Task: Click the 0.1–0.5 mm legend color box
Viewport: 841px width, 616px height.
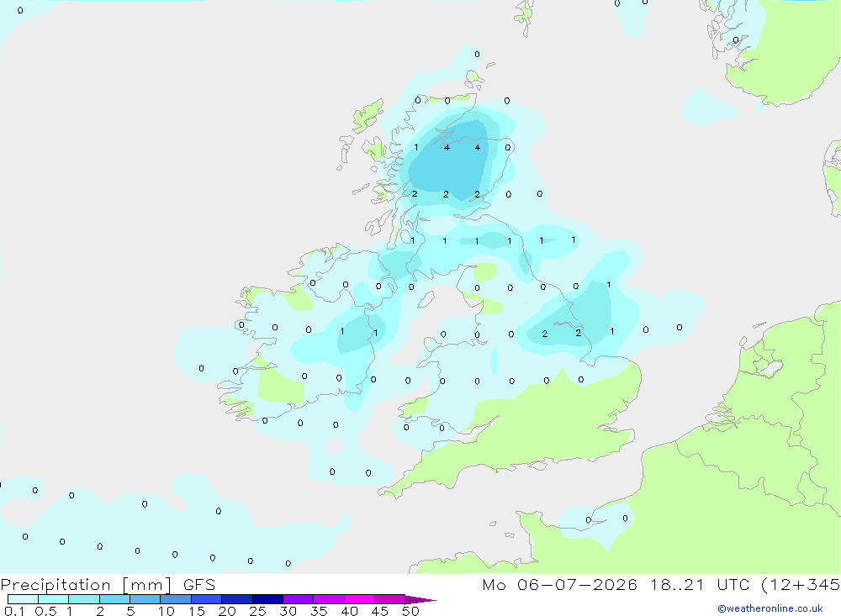Action: (23, 599)
